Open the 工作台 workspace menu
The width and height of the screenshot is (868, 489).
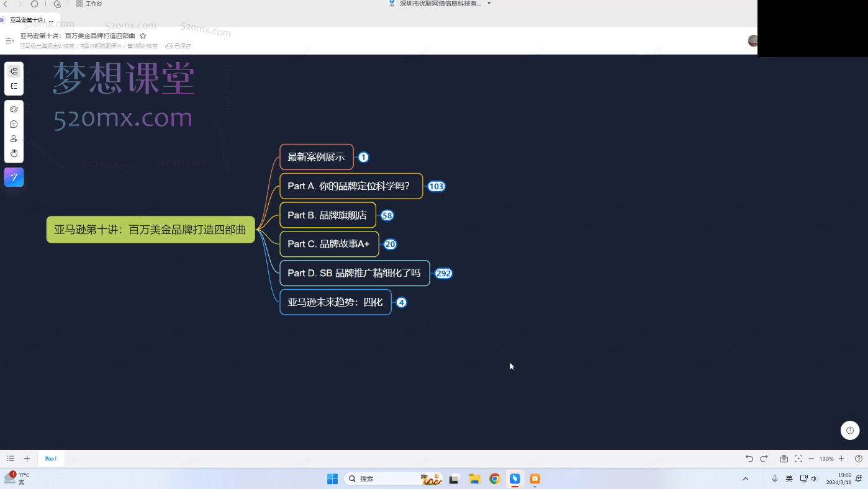point(89,4)
